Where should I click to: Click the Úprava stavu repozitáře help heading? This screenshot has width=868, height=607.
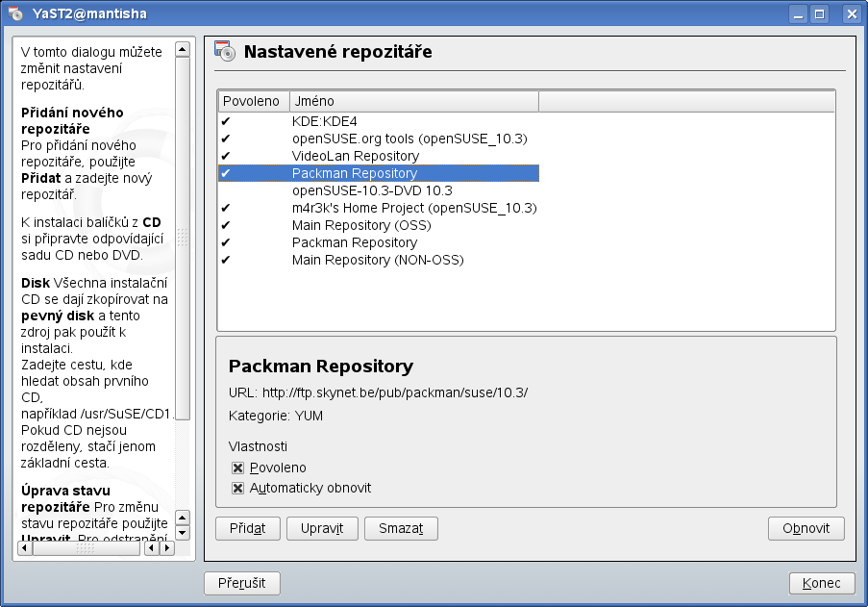65,498
